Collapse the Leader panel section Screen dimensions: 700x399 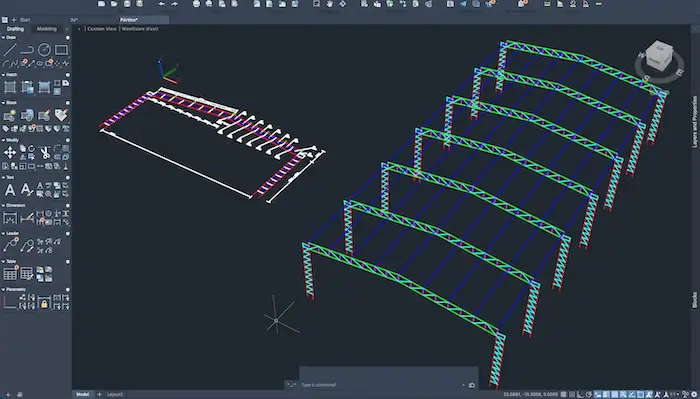(4, 233)
